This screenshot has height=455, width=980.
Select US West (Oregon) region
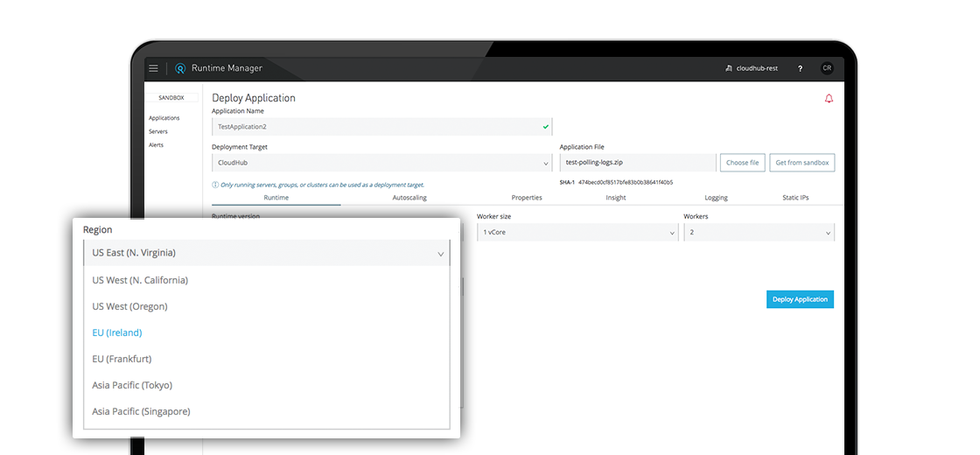click(267, 306)
